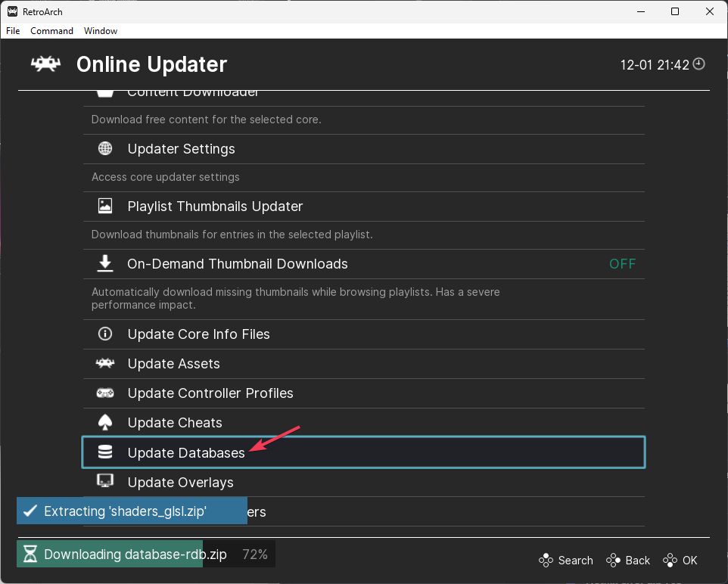The image size is (728, 584).
Task: Click the Back label in the footer
Action: [x=637, y=561]
